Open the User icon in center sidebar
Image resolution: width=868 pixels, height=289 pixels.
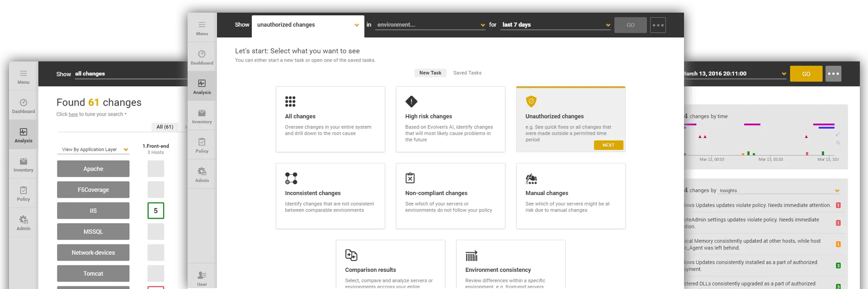[202, 275]
